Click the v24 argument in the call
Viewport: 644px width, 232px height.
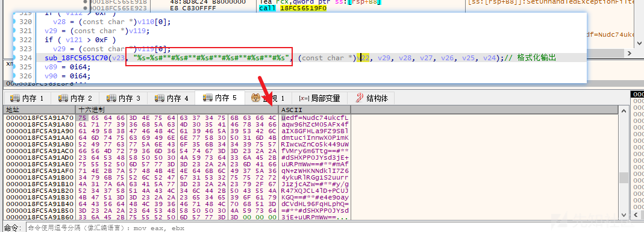tap(490, 58)
